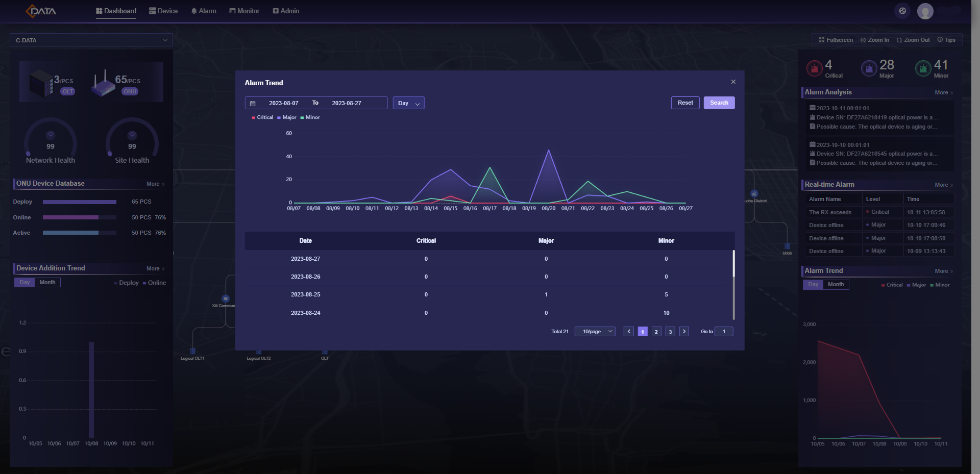Expand More in ONU Device Database
980x474 pixels.
(x=155, y=184)
